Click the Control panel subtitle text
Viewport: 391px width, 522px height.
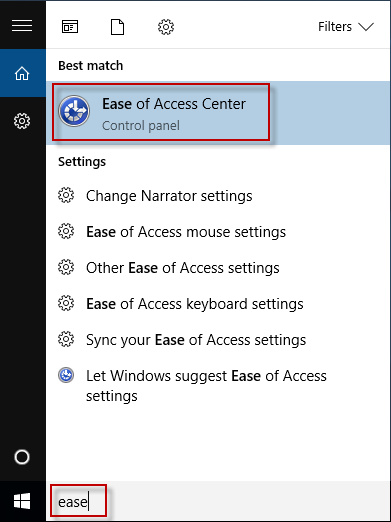pos(141,126)
